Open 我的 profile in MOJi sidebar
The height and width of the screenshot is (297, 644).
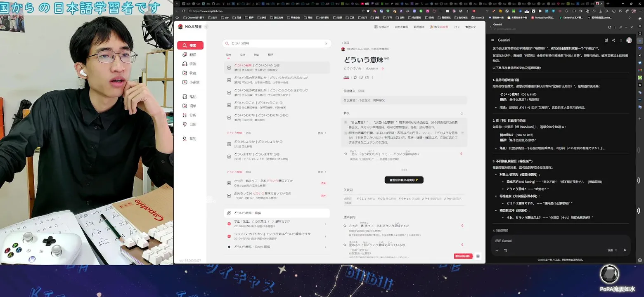click(190, 139)
